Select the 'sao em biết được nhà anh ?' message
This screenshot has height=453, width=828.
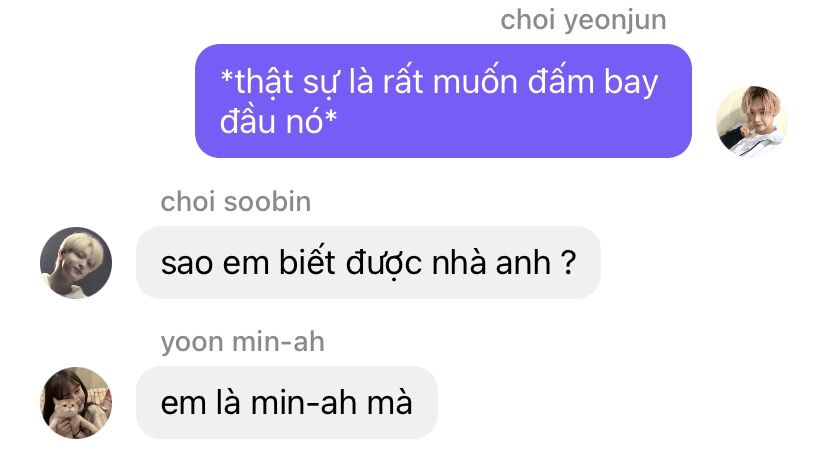click(368, 262)
